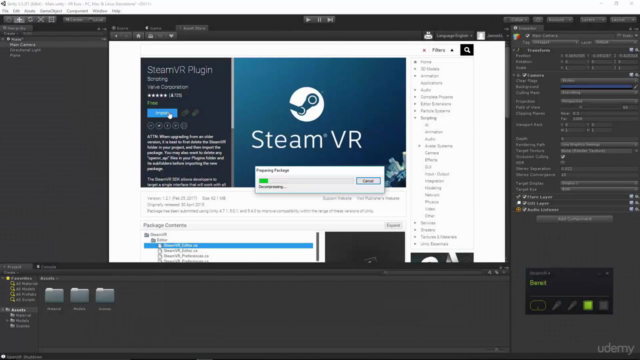Open the Window menu
Viewport: 640px width, 360px height.
tap(100, 11)
